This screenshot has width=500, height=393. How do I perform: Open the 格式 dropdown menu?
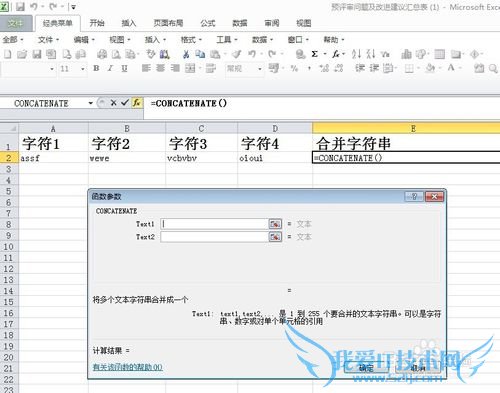tap(191, 40)
